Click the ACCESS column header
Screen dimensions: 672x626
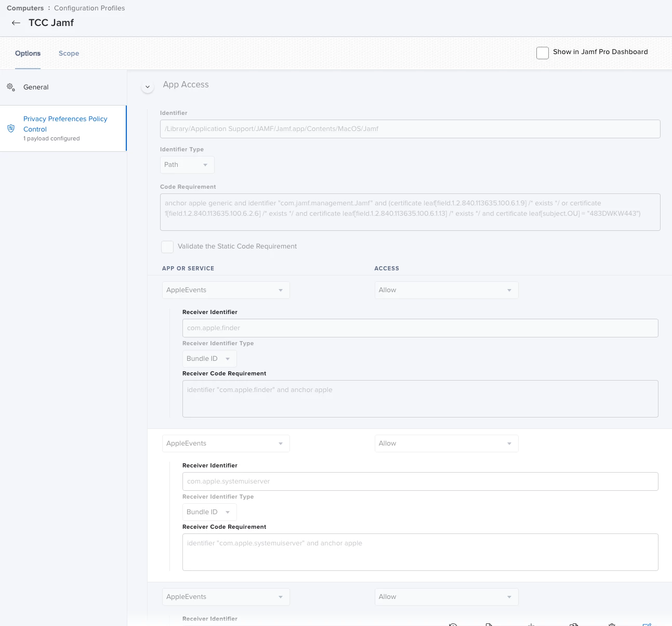(387, 269)
